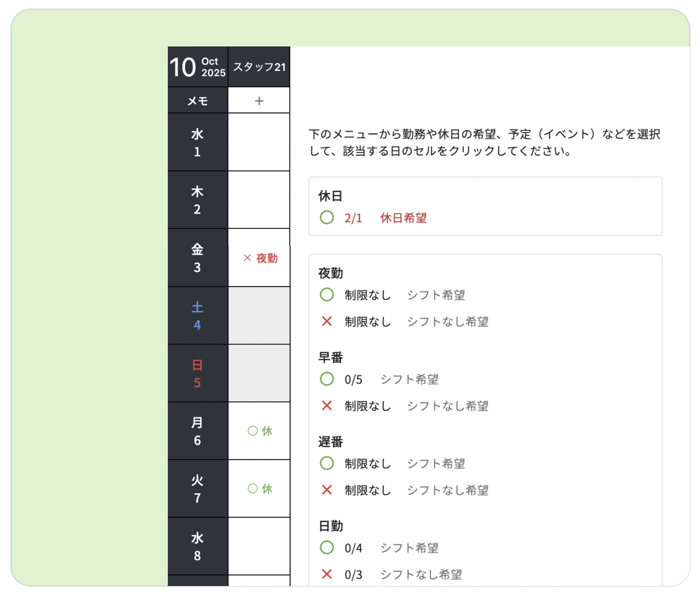Select the red X under 夜勤 シフトなし希望
The width and height of the screenshot is (700, 596).
326,321
